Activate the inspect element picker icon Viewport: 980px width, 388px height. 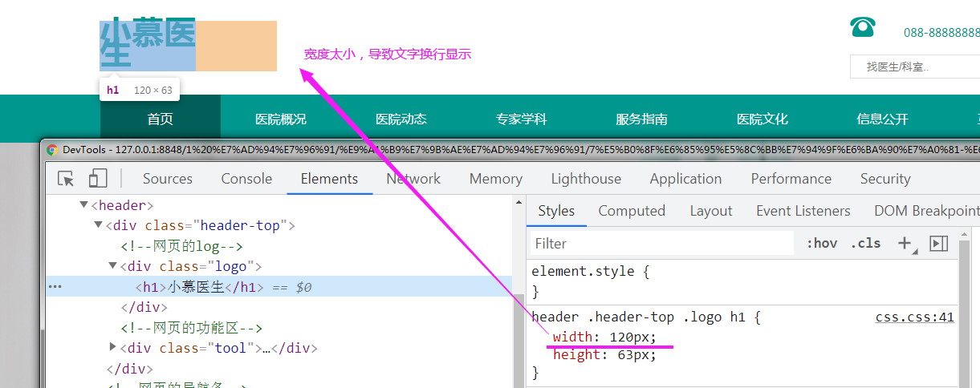66,179
